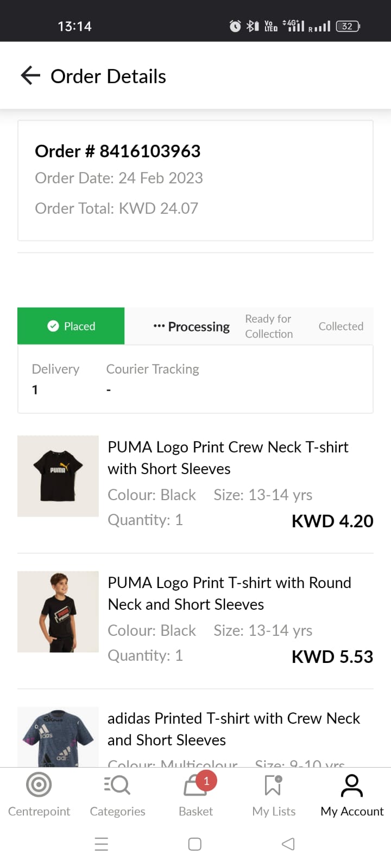The height and width of the screenshot is (868, 391).
Task: Tap the Android recent apps icon
Action: click(102, 844)
